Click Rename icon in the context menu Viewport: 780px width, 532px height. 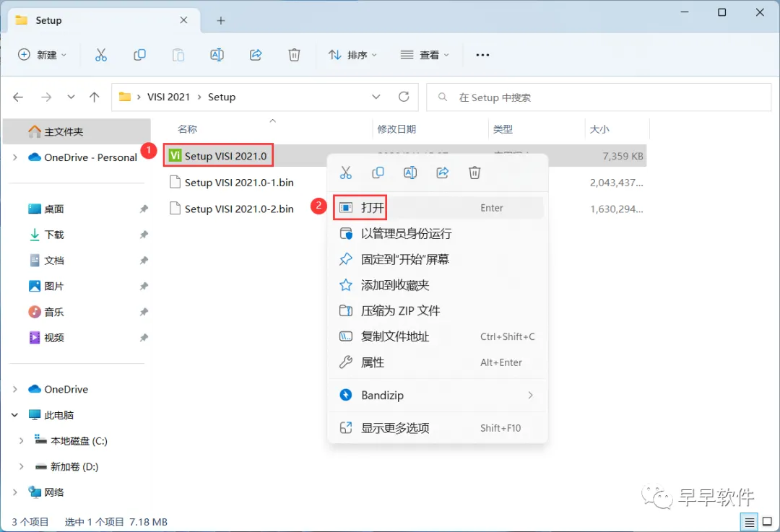[x=410, y=173]
